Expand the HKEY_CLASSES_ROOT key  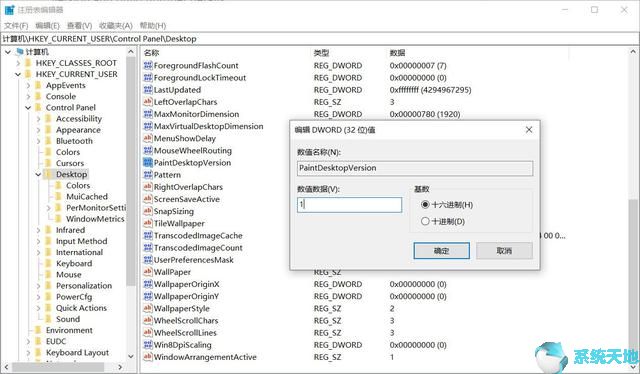click(x=18, y=63)
